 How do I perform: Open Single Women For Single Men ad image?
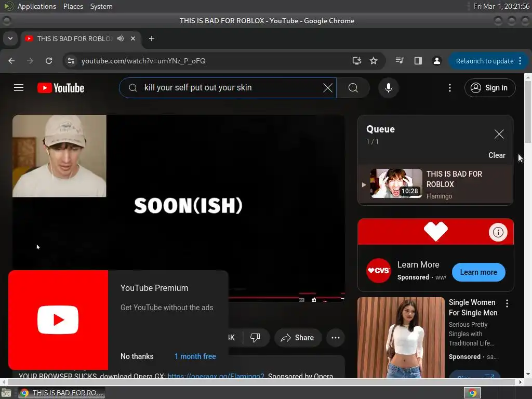click(x=401, y=338)
